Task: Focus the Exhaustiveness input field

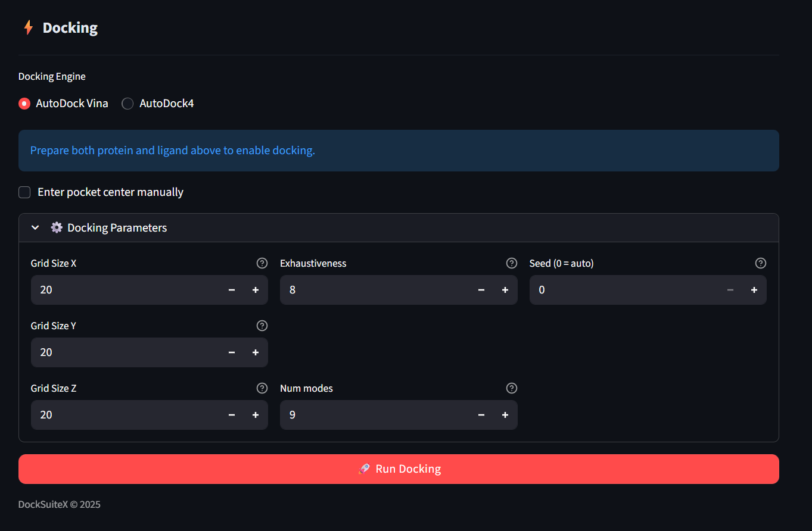Action: click(x=375, y=290)
